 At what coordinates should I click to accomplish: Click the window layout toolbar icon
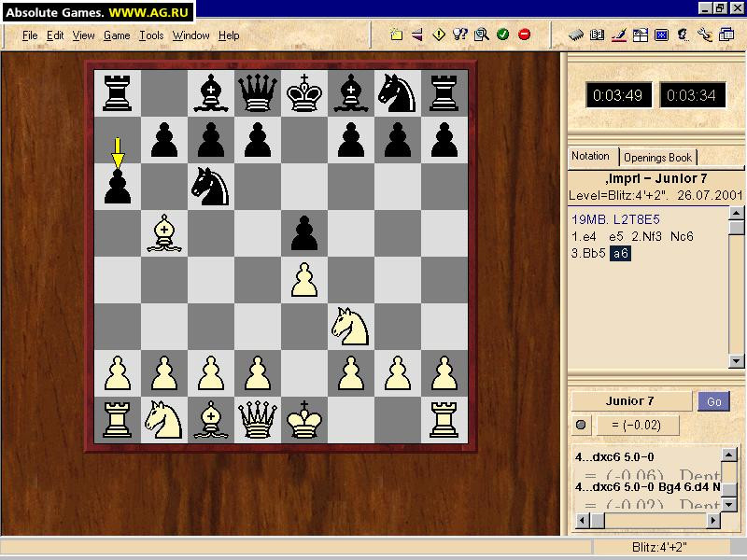coord(641,35)
